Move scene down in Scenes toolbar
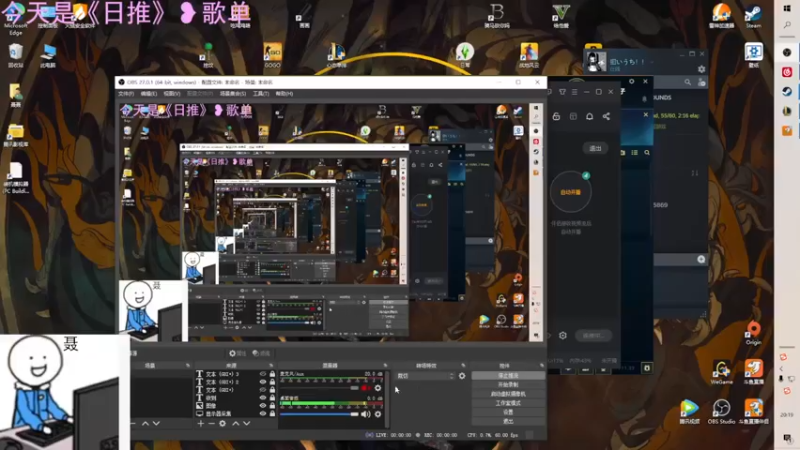Image resolution: width=800 pixels, height=450 pixels. [x=156, y=423]
